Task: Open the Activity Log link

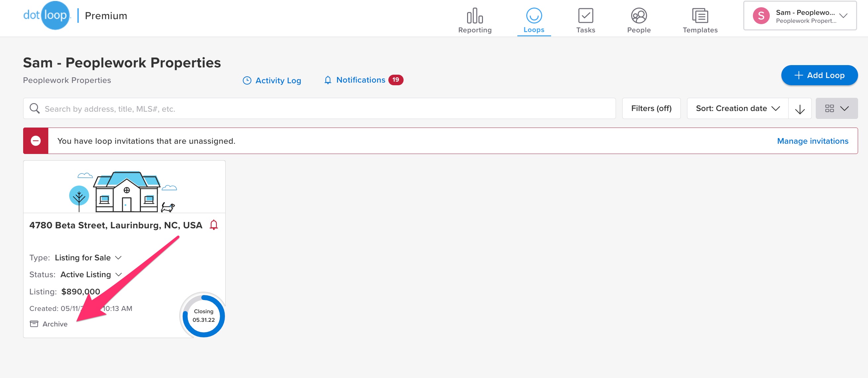Action: (x=272, y=80)
